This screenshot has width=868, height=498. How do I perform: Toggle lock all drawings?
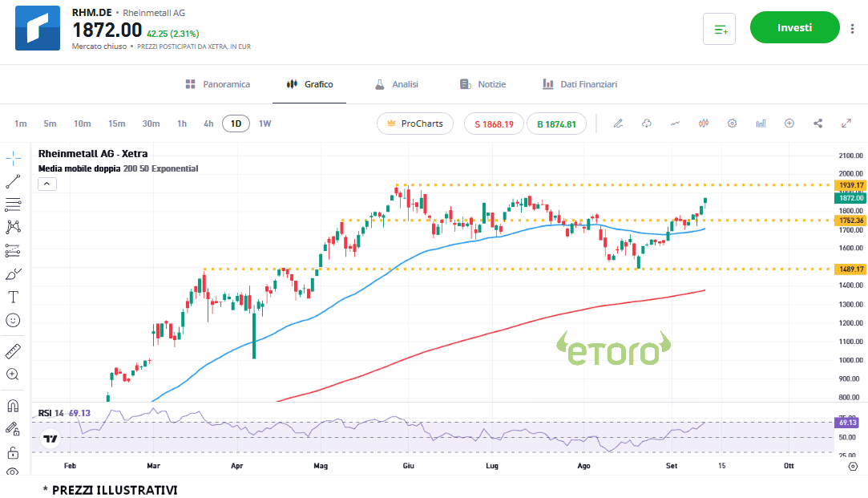(13, 451)
